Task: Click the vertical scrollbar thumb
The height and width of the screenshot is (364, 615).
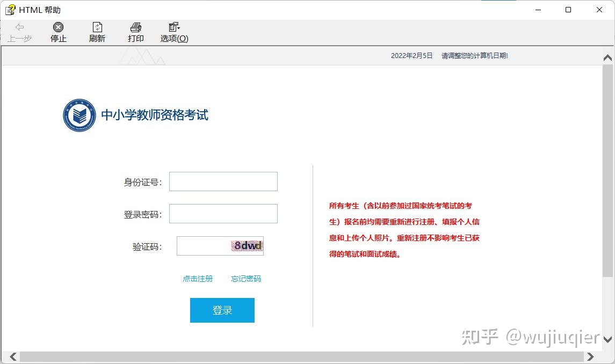Action: pyautogui.click(x=608, y=171)
